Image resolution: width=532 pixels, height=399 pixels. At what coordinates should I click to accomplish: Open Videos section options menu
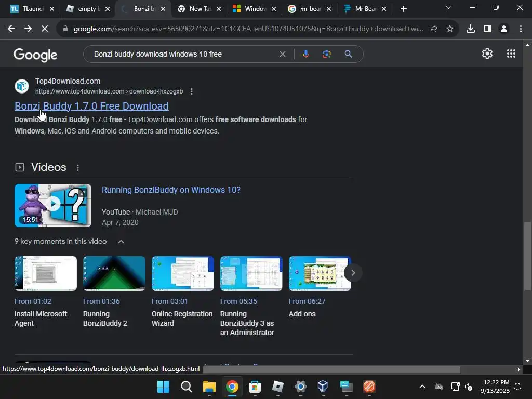click(78, 168)
